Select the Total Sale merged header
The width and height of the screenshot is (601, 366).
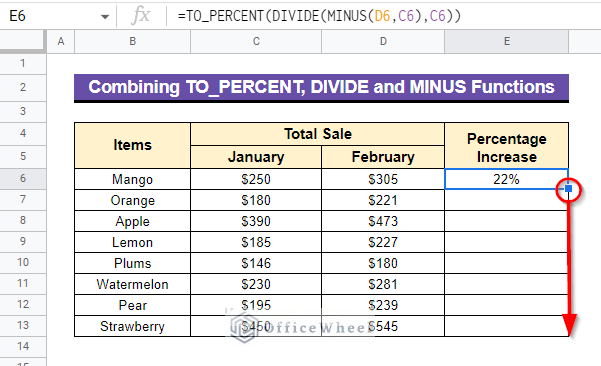point(317,134)
